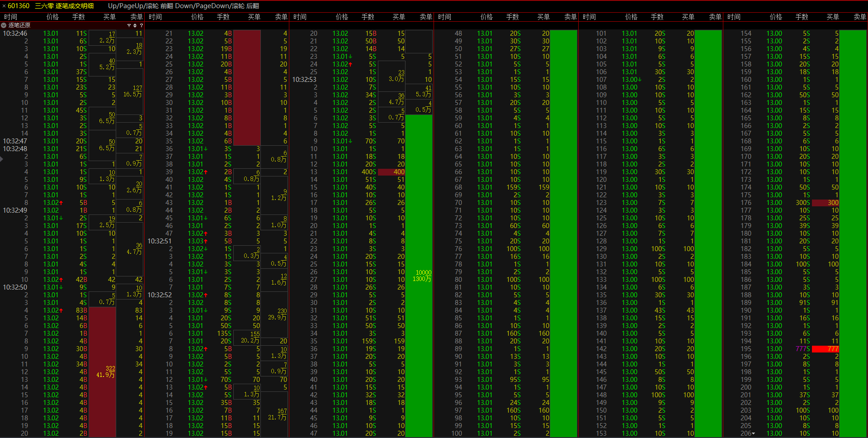Click the 95S volume cell

pos(515,380)
